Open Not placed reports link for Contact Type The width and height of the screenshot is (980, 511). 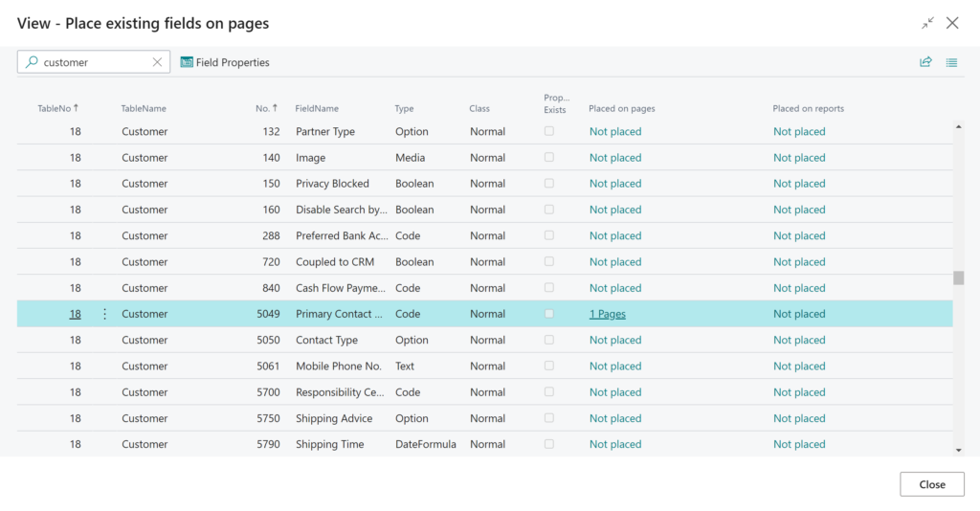point(799,340)
